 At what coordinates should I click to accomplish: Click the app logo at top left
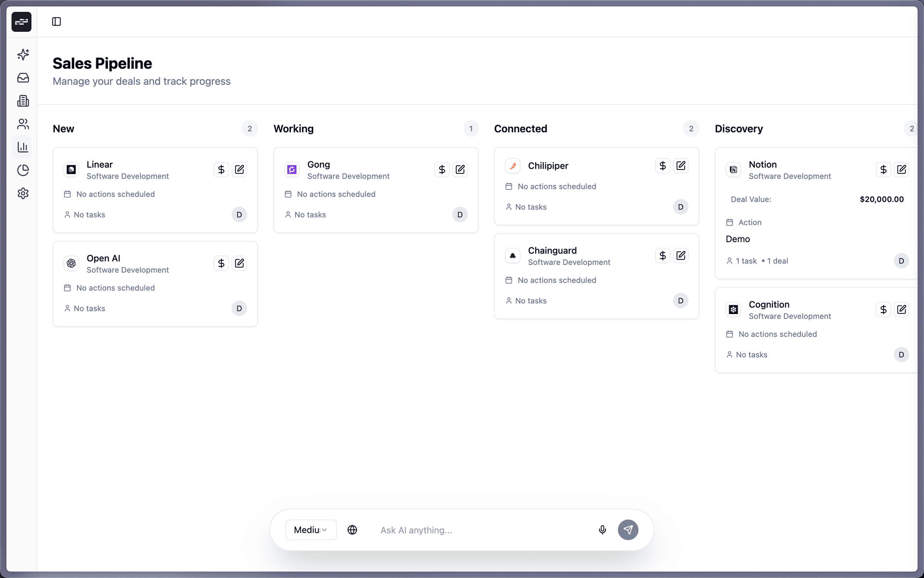(x=22, y=22)
